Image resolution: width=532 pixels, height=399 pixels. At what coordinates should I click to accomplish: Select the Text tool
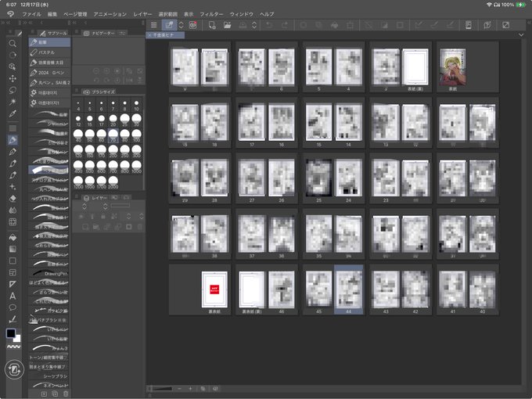click(x=13, y=296)
